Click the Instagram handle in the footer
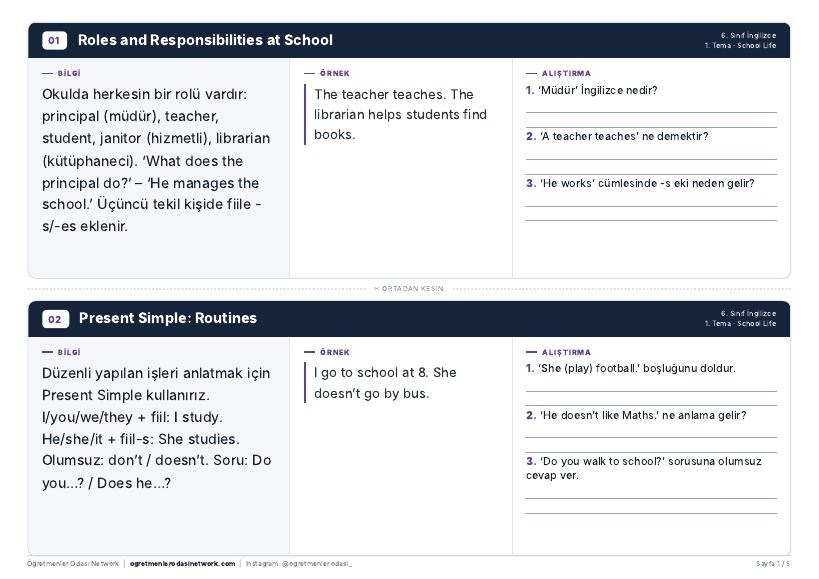The height and width of the screenshot is (579, 819). pyautogui.click(x=299, y=564)
